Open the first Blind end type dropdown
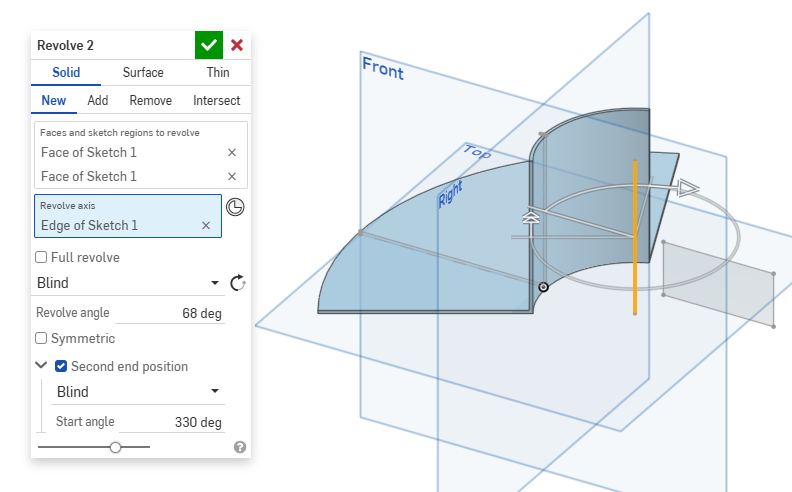Image resolution: width=792 pixels, height=492 pixels. 127,283
